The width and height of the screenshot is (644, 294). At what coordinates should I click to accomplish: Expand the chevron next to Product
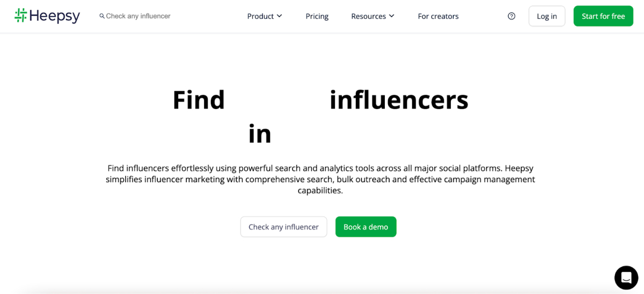click(x=280, y=16)
